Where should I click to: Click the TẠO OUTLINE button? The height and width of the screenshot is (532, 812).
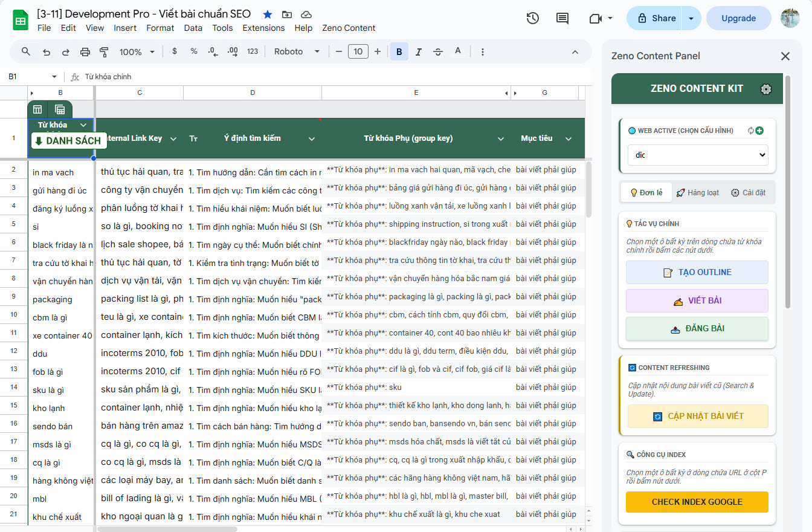click(x=697, y=272)
